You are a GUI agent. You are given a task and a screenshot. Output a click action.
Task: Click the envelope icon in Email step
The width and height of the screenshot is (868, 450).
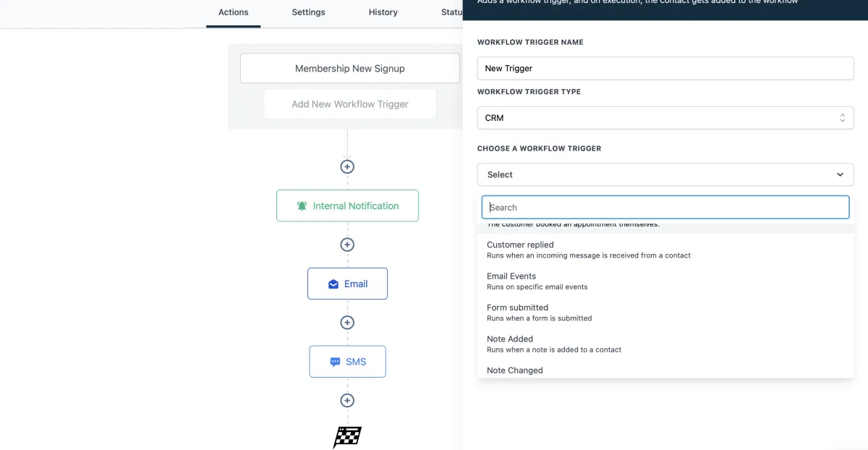coord(333,284)
